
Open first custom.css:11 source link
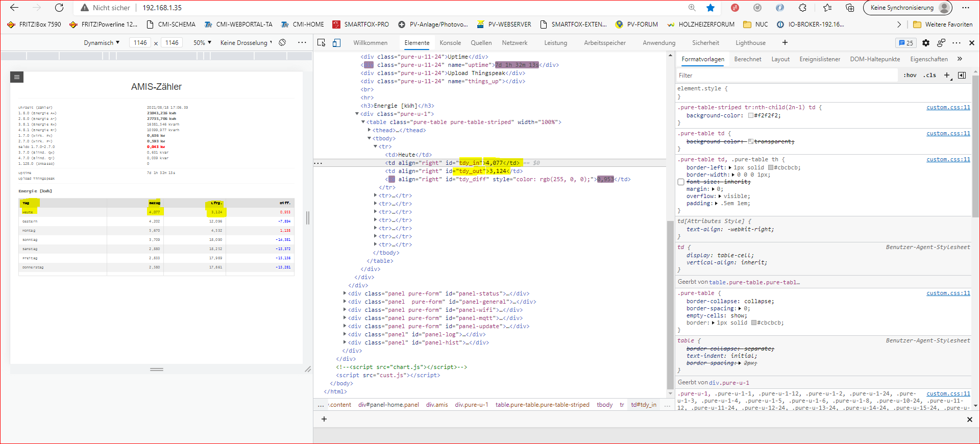click(x=948, y=107)
